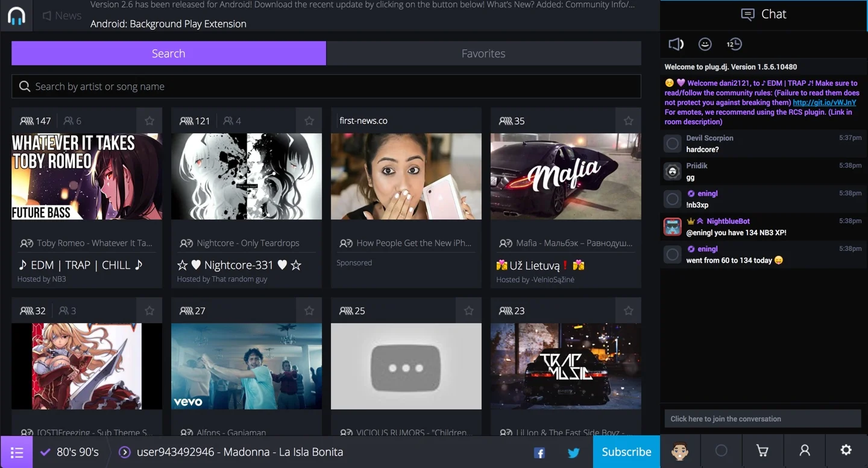The width and height of the screenshot is (868, 468).
Task: Star the room with 23 users
Action: tap(629, 311)
